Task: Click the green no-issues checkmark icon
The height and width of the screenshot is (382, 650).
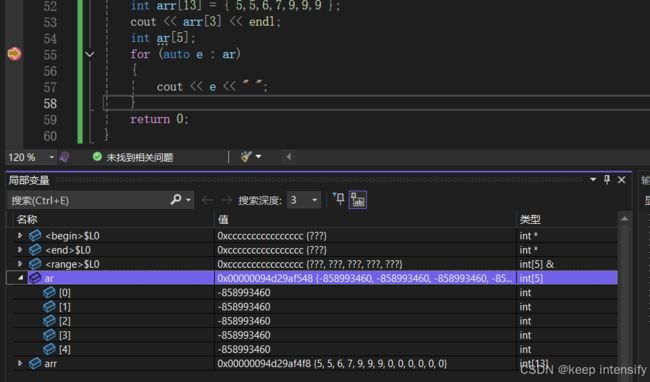Action: (x=97, y=157)
